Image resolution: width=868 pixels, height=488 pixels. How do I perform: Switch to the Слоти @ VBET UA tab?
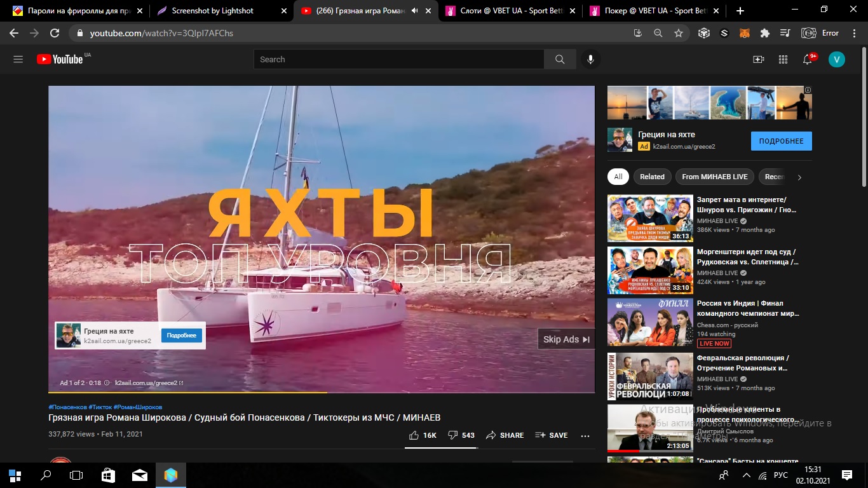click(x=512, y=11)
